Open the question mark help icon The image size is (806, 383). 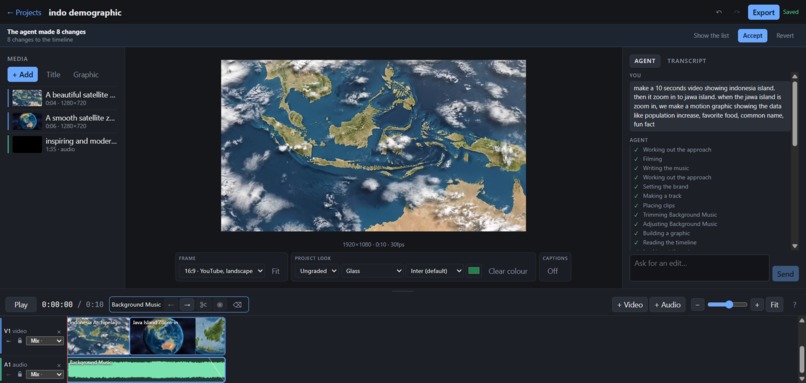(x=794, y=305)
